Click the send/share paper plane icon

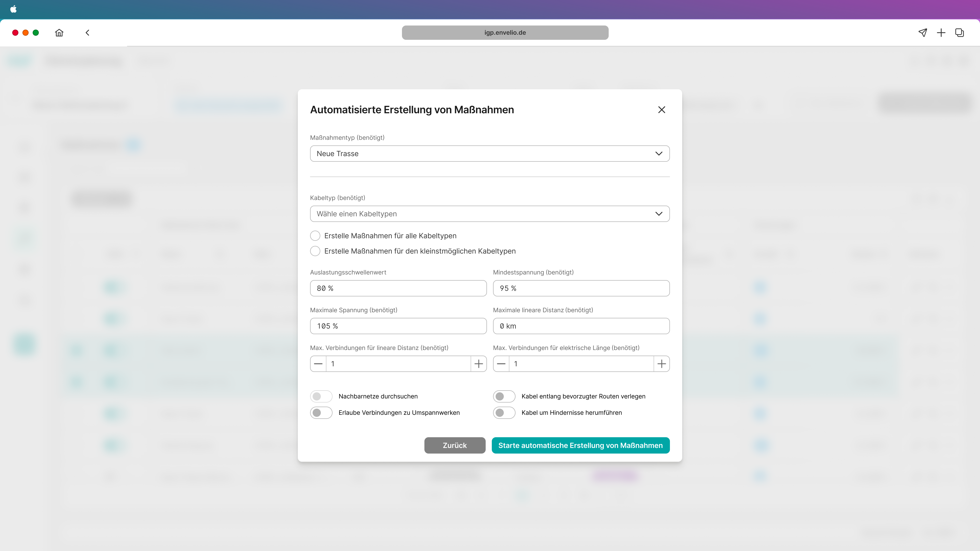coord(923,33)
